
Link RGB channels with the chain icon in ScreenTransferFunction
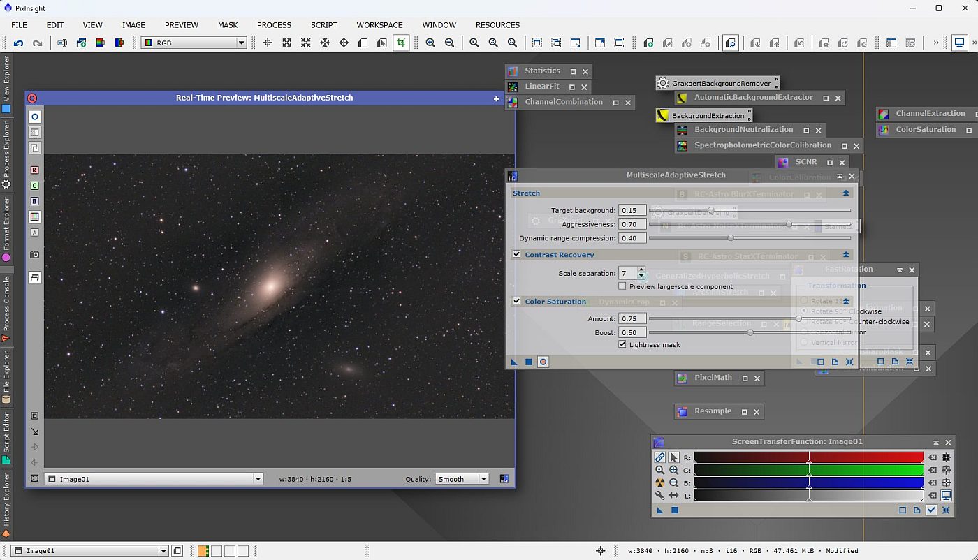coord(659,457)
